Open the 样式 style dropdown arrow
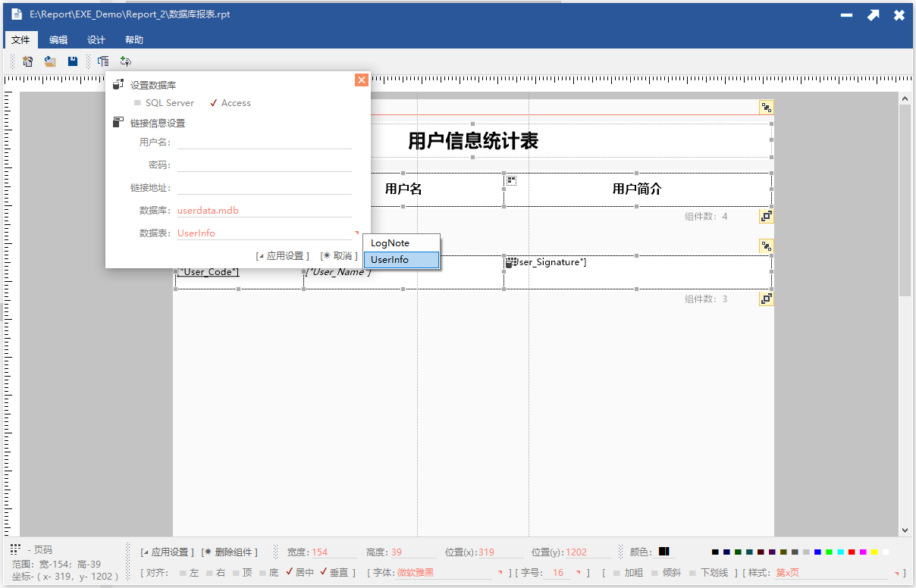Screen dimensions: 916x588 (x=897, y=573)
